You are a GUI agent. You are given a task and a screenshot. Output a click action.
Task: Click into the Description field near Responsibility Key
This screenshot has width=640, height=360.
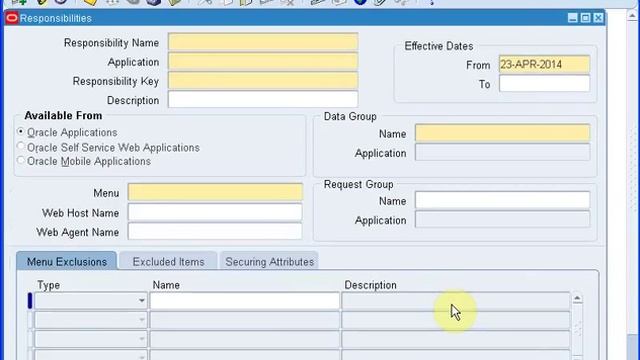coord(263,100)
